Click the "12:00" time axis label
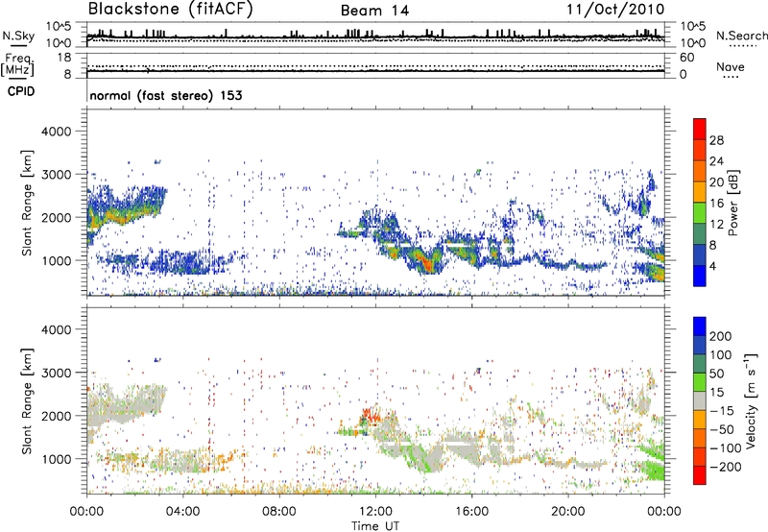This screenshot has height=532, width=768. tap(376, 512)
